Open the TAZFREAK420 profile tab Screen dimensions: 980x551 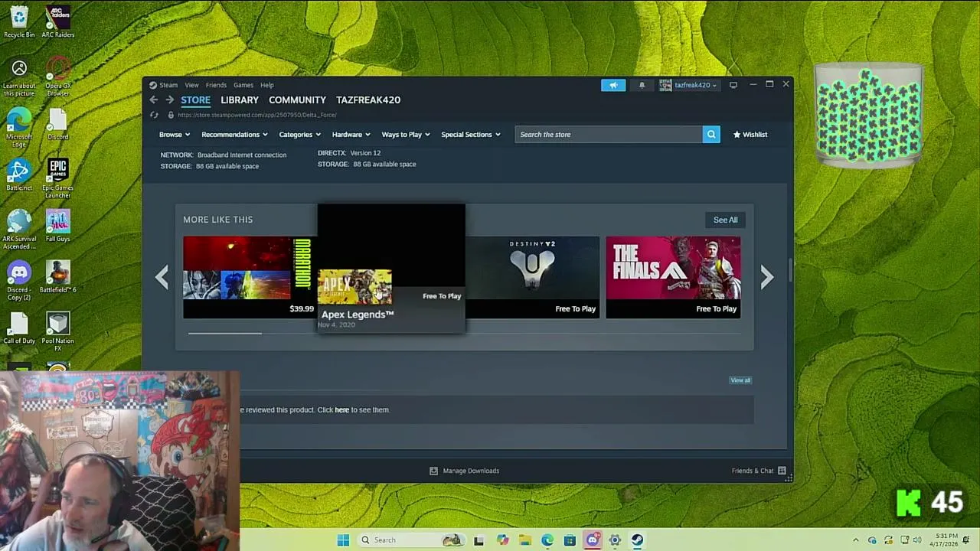pos(368,100)
